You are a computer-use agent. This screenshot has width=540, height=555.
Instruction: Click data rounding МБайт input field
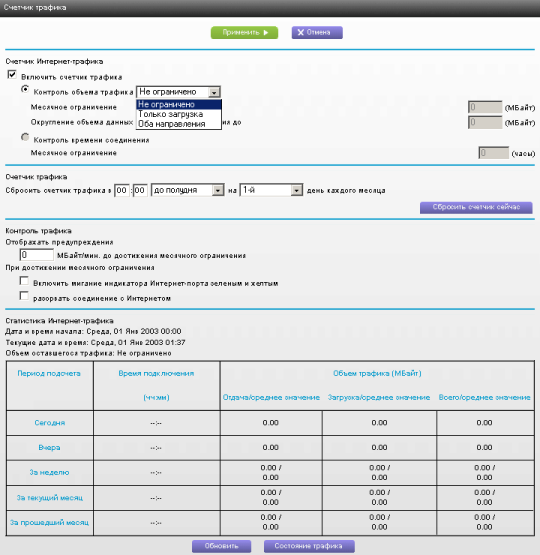tap(485, 122)
